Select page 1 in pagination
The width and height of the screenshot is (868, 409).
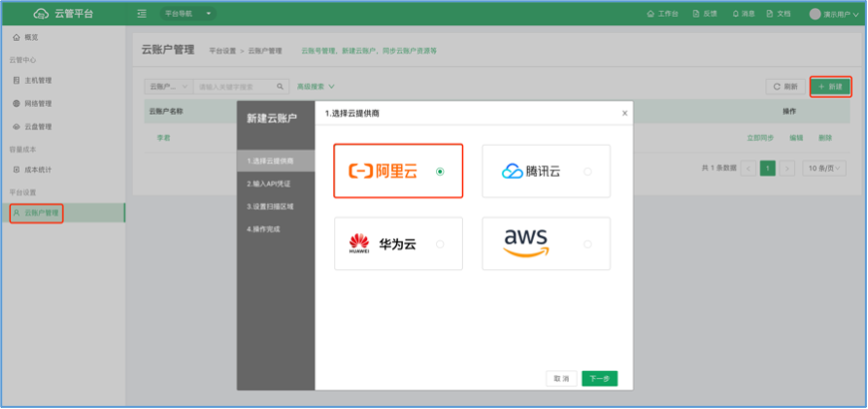point(767,169)
